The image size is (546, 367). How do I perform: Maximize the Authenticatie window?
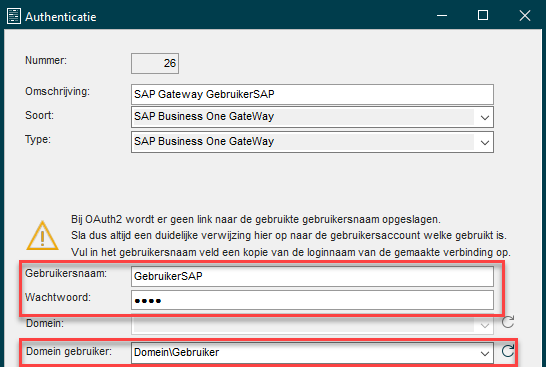click(x=483, y=15)
